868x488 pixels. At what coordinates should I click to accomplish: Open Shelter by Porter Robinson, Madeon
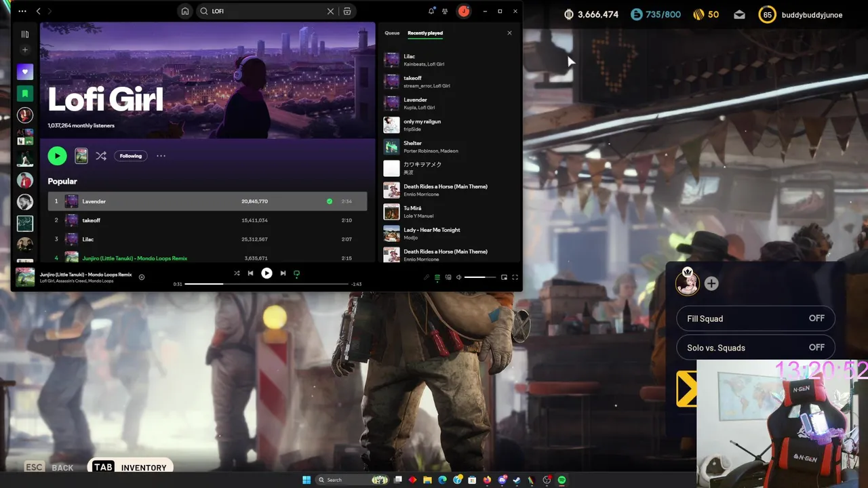pos(449,147)
